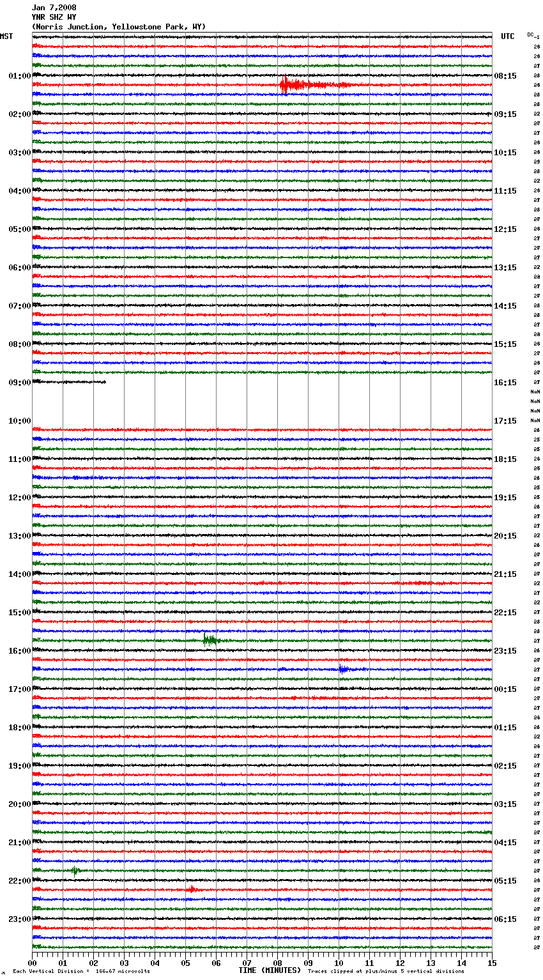Image resolution: width=543 pixels, height=980 pixels.
Task: Click the "12" minute tick label
Action: click(400, 963)
